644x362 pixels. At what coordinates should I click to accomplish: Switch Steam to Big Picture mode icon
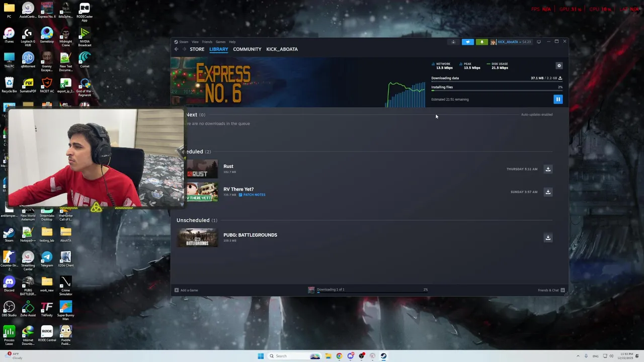tap(539, 42)
